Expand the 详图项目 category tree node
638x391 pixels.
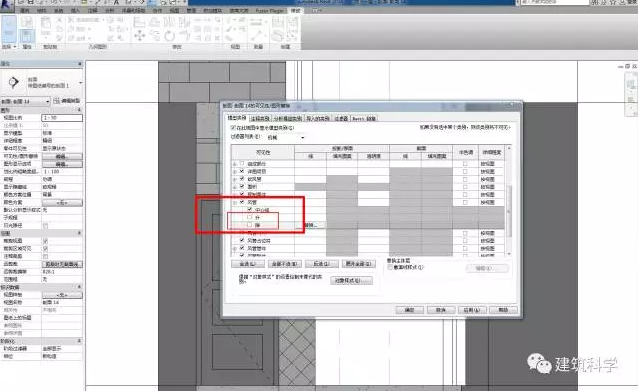pyautogui.click(x=235, y=171)
